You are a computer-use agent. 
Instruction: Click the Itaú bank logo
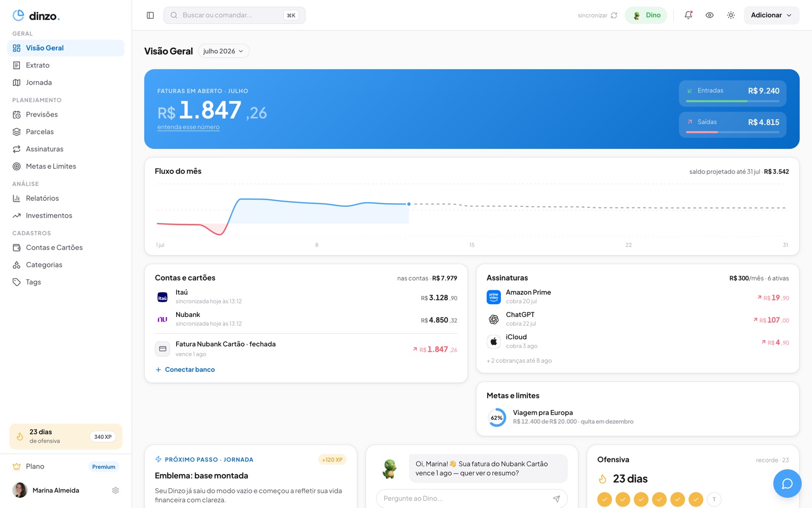coord(162,297)
